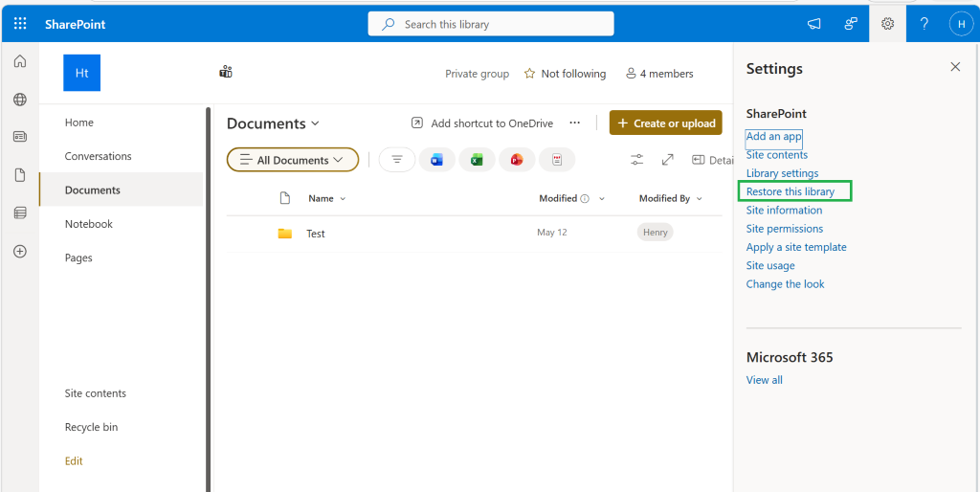The width and height of the screenshot is (980, 492).
Task: Click Create or upload button
Action: pyautogui.click(x=666, y=123)
